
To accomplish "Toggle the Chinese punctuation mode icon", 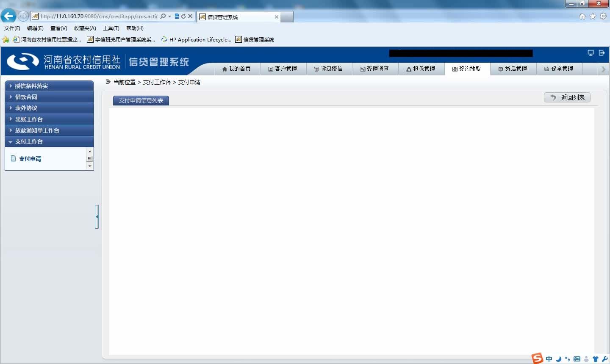I will point(568,359).
